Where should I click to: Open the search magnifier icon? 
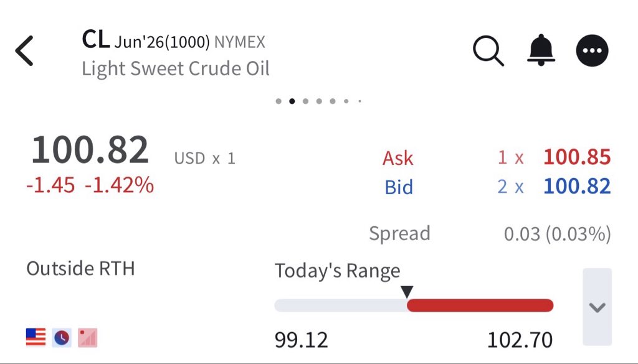coord(488,51)
